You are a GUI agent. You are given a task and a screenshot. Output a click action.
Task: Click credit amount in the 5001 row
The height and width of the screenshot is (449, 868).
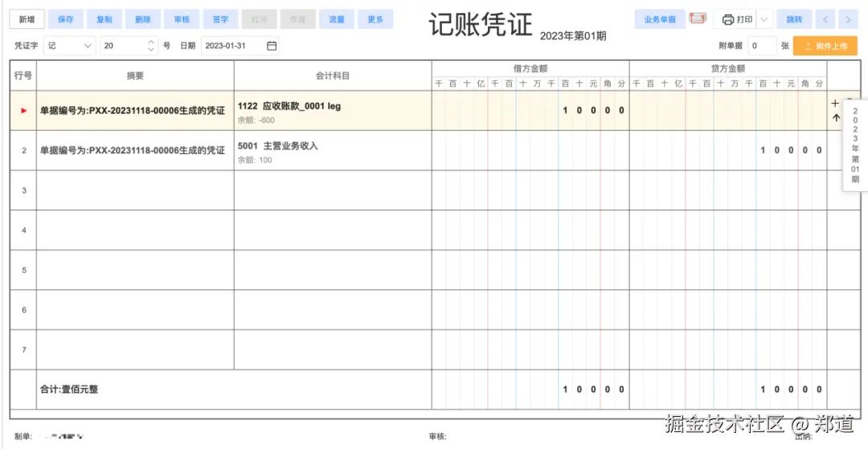[792, 150]
